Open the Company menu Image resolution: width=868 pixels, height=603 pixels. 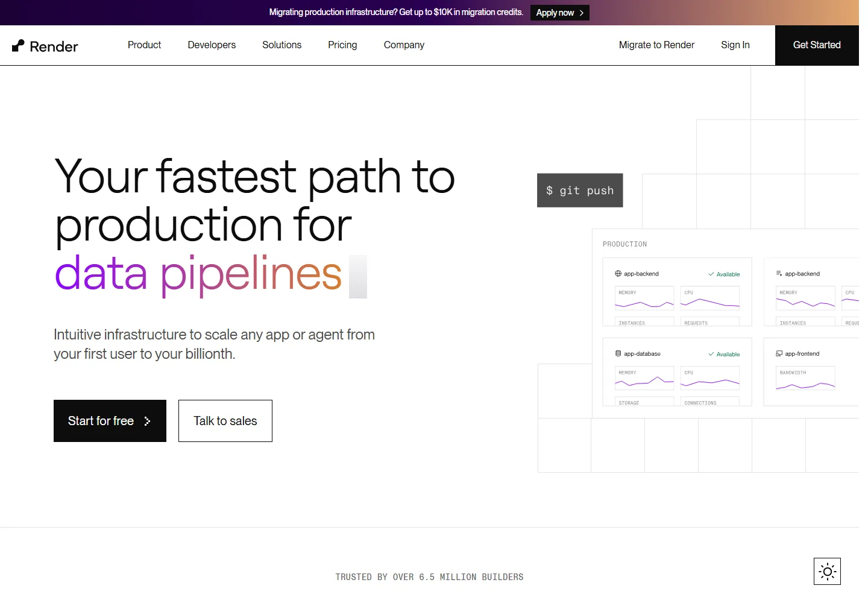pyautogui.click(x=404, y=45)
